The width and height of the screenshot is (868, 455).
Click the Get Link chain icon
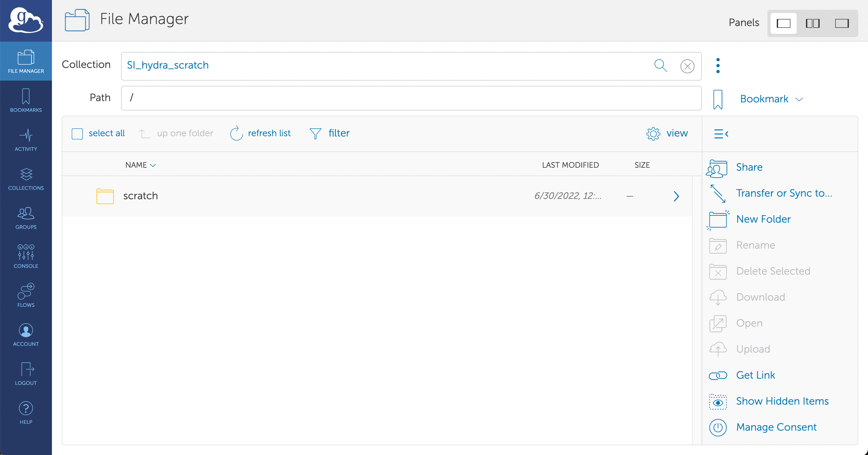click(718, 375)
